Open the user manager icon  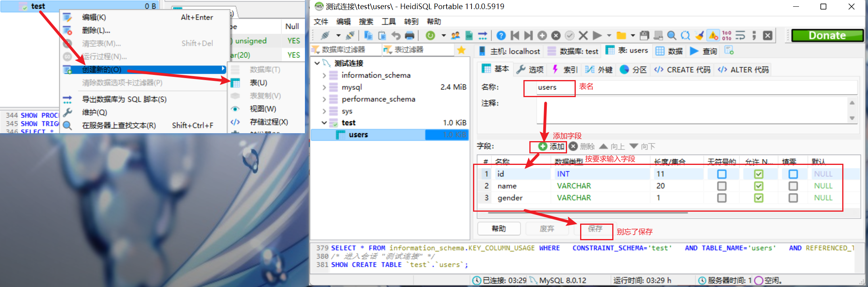[x=456, y=36]
